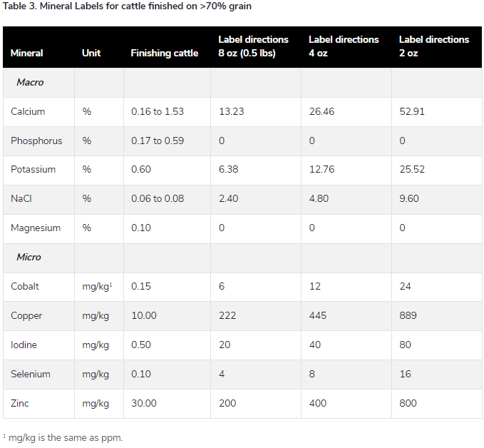Viewport: 484px width, 448px height.
Task: Click the Cobalt mg/kg unit cell
Action: pyautogui.click(x=97, y=287)
